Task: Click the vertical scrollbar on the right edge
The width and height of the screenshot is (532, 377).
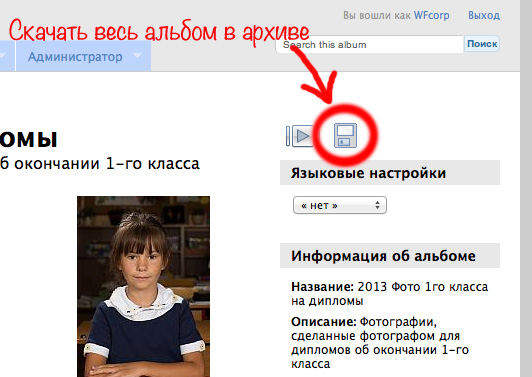Action: 526,188
